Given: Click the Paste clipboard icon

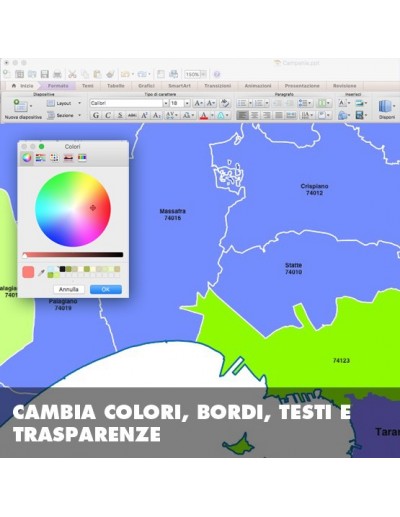Looking at the screenshot, I should (x=97, y=74).
